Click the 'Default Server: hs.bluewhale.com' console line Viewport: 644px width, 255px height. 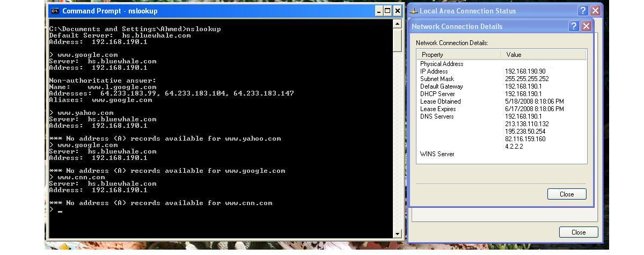120,35
